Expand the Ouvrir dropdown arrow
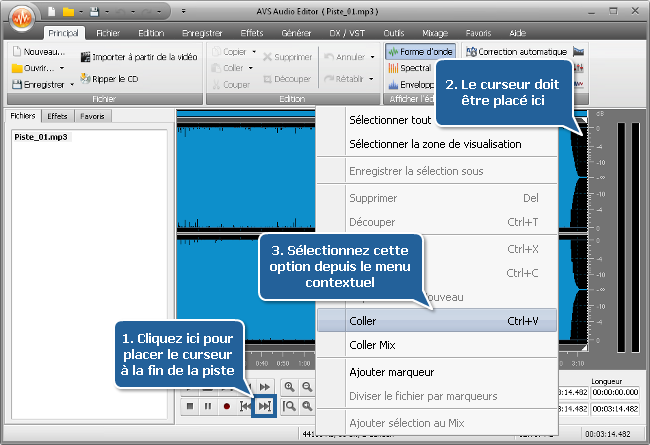The image size is (650, 445). click(x=62, y=68)
